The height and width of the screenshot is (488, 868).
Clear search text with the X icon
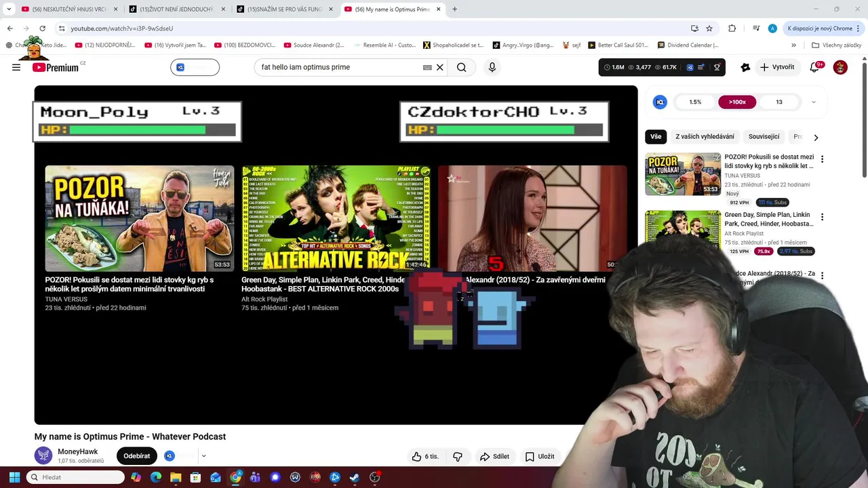tap(439, 67)
